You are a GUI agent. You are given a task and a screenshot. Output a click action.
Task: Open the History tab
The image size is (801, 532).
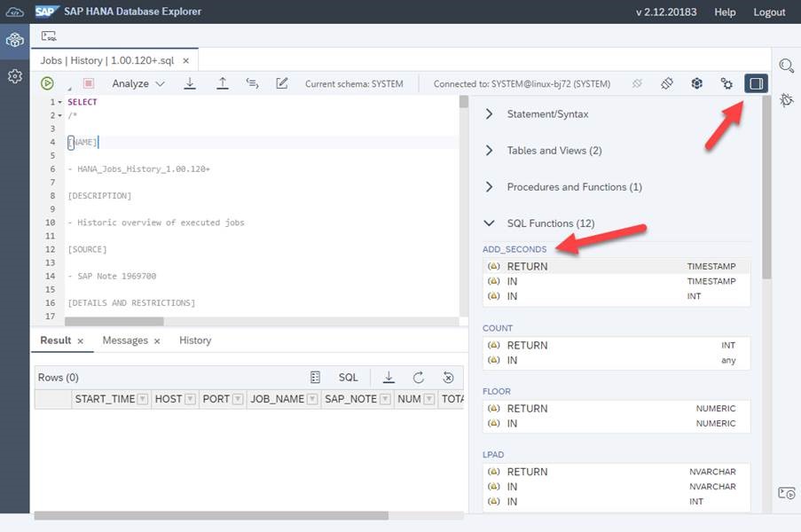195,340
